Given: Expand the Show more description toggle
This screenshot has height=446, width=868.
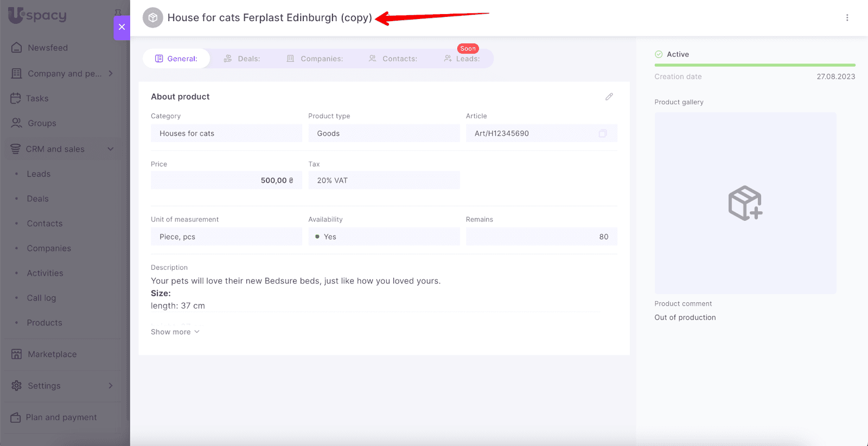Looking at the screenshot, I should click(175, 332).
